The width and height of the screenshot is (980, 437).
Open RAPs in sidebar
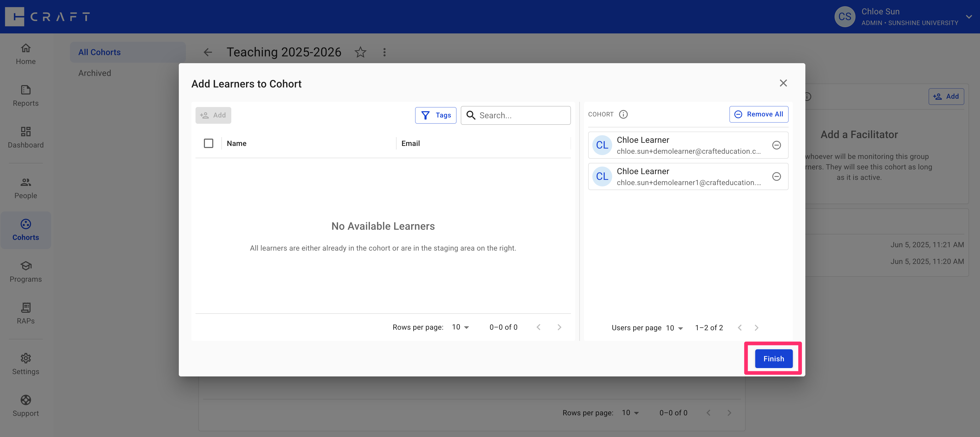click(x=26, y=314)
